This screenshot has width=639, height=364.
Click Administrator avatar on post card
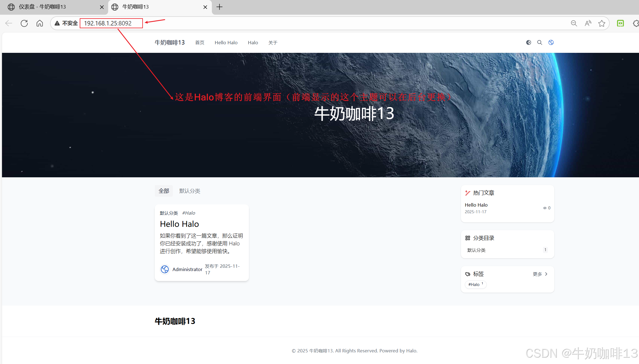pyautogui.click(x=165, y=269)
